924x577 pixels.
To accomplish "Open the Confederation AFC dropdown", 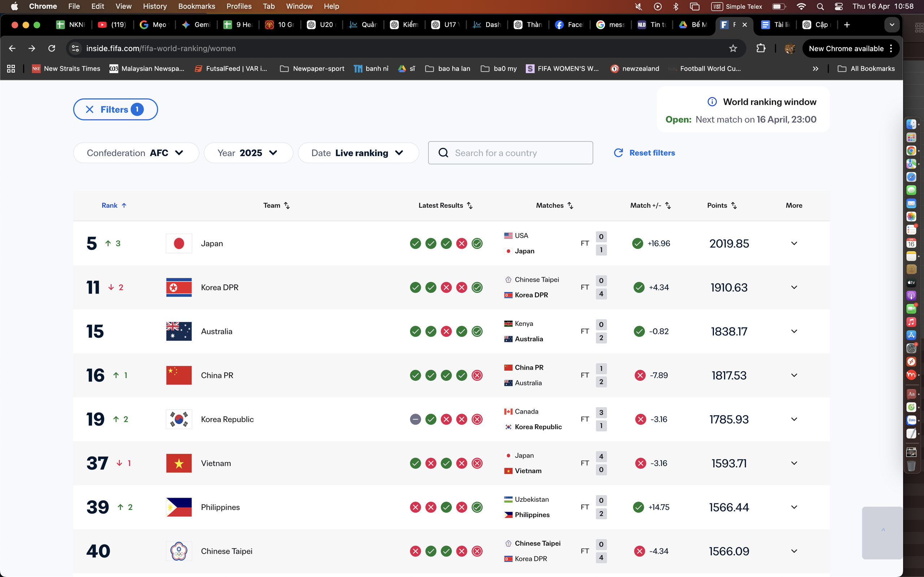I will (136, 153).
